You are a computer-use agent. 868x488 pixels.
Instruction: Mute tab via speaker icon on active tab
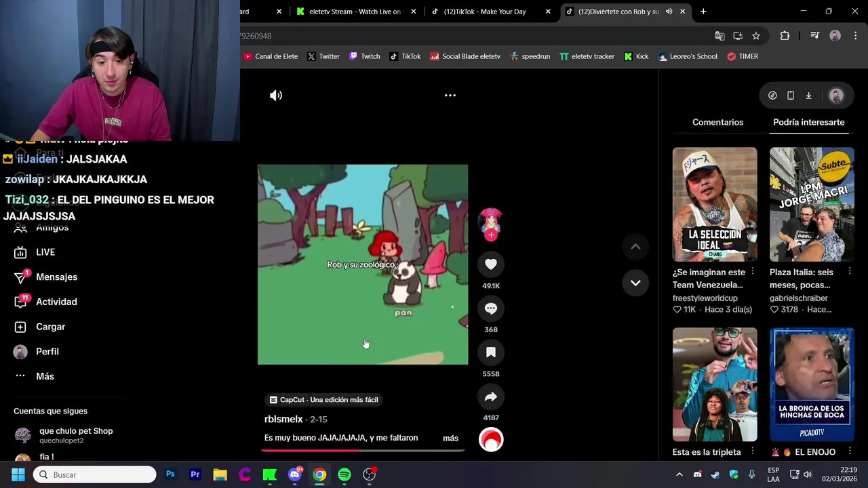tap(669, 12)
